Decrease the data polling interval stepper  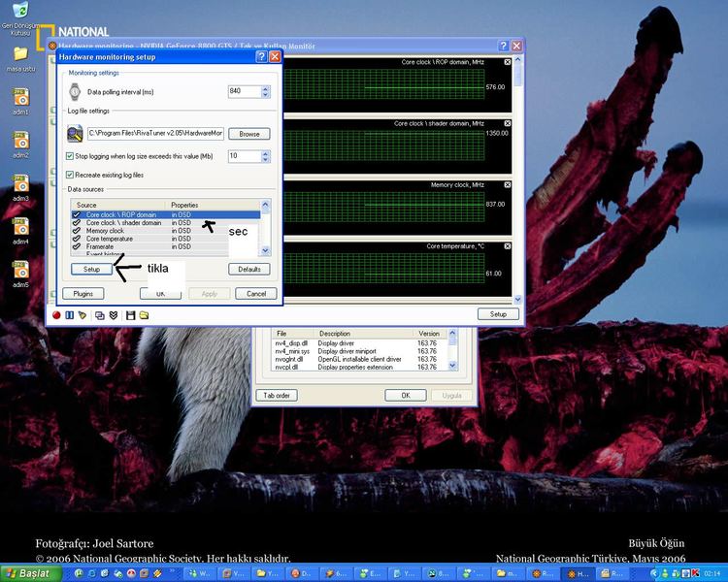265,95
